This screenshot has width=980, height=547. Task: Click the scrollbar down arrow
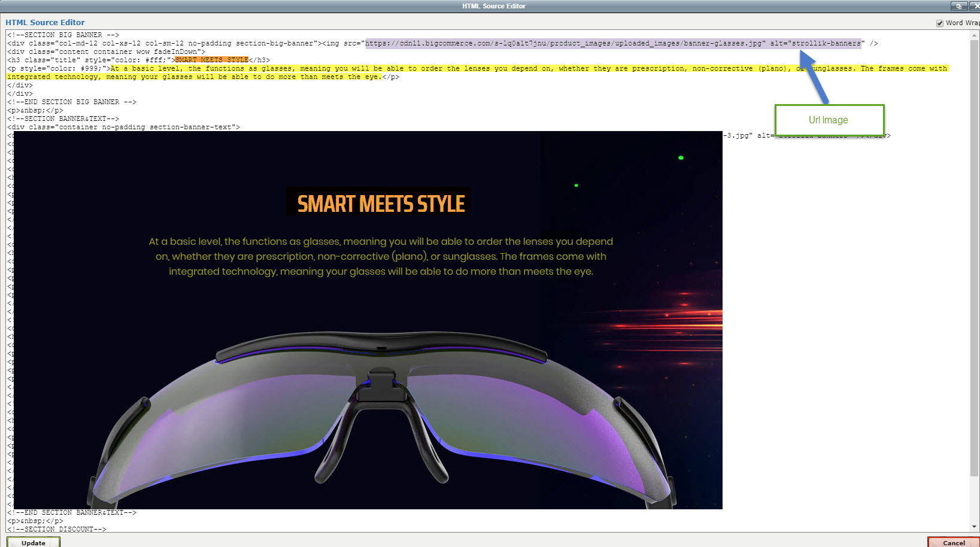point(975,527)
